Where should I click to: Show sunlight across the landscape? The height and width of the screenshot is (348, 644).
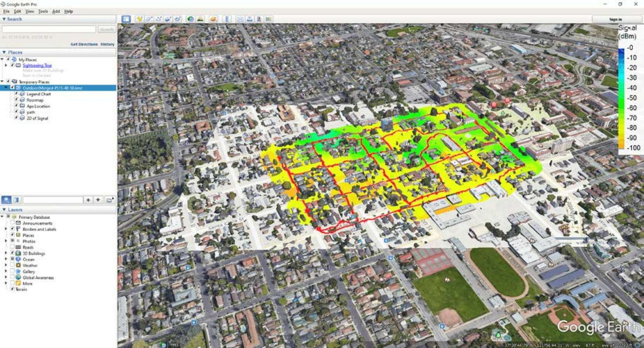(x=200, y=19)
